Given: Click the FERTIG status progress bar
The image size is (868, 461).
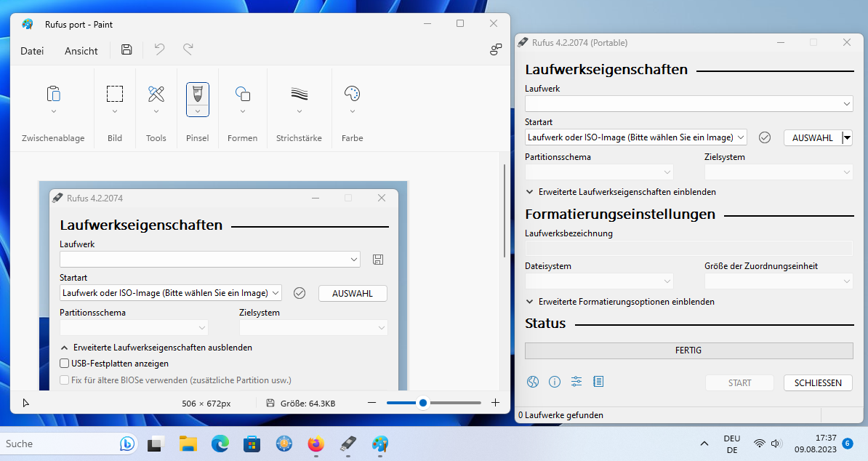Looking at the screenshot, I should pyautogui.click(x=688, y=350).
